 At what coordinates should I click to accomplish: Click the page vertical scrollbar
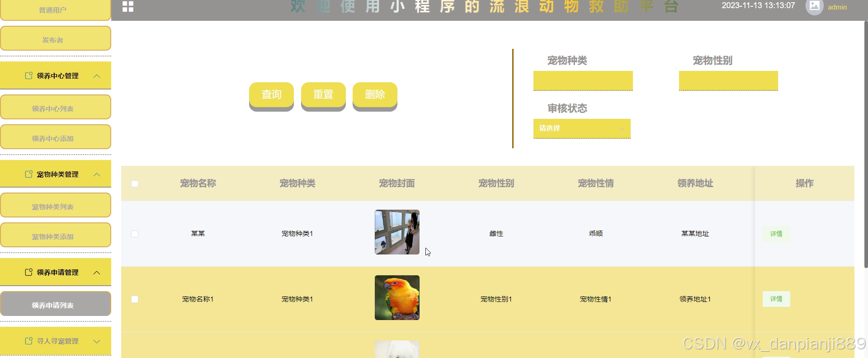pyautogui.click(x=866, y=144)
